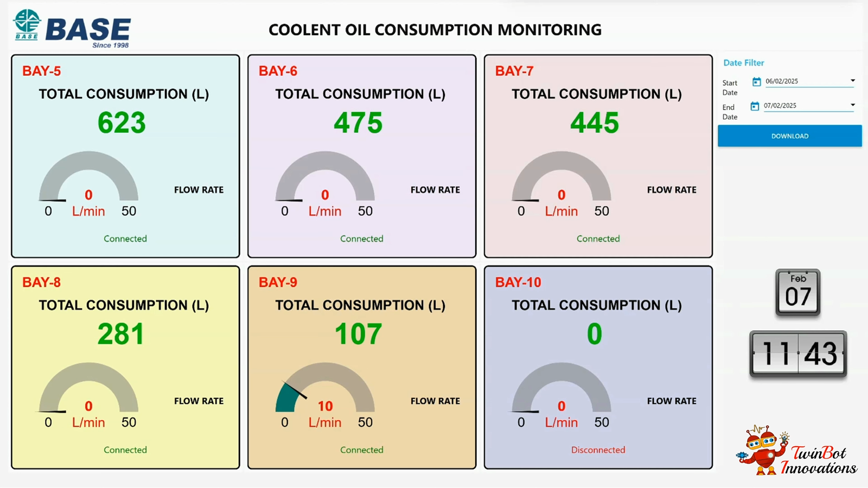Click the Feb 07 flip calendar widget

pyautogui.click(x=797, y=292)
